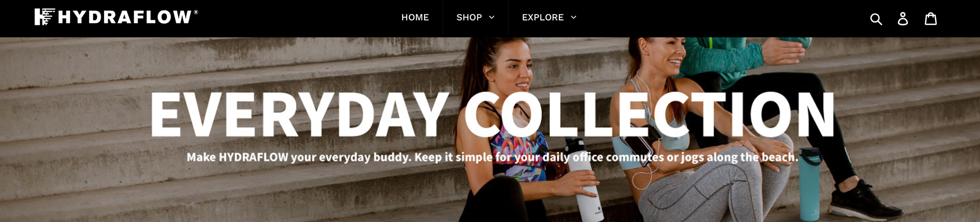
Task: Click the Hydraflow H logo mark
Action: point(44,17)
